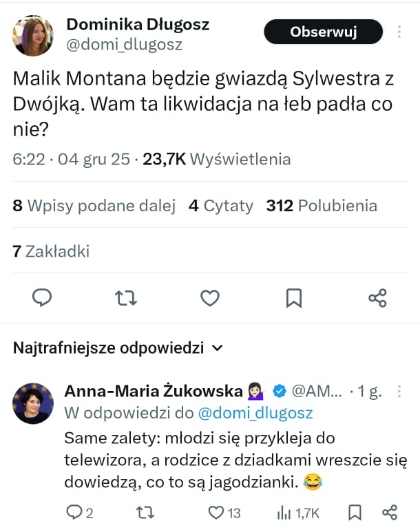420x532 pixels.
Task: Open Dominika Długosz's profile picture
Action: [32, 36]
